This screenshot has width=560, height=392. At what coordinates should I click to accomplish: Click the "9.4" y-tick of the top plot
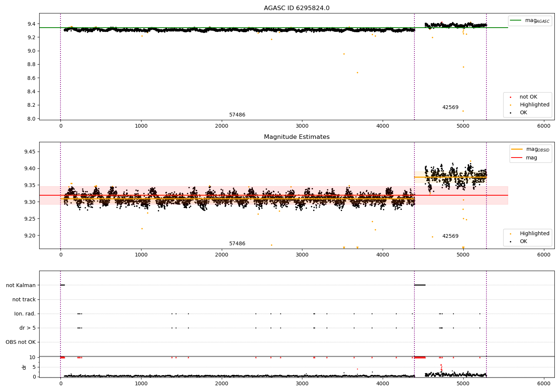(x=32, y=24)
